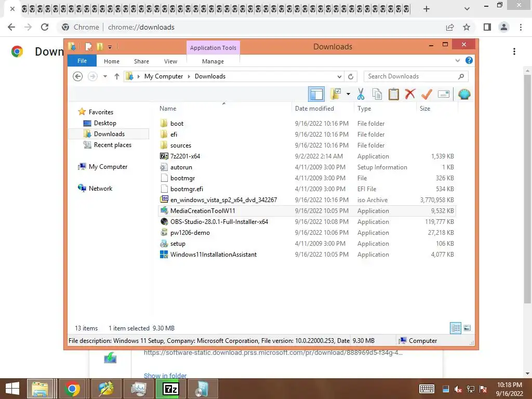Go back in Explorer window
This screenshot has width=532, height=399.
(x=78, y=76)
